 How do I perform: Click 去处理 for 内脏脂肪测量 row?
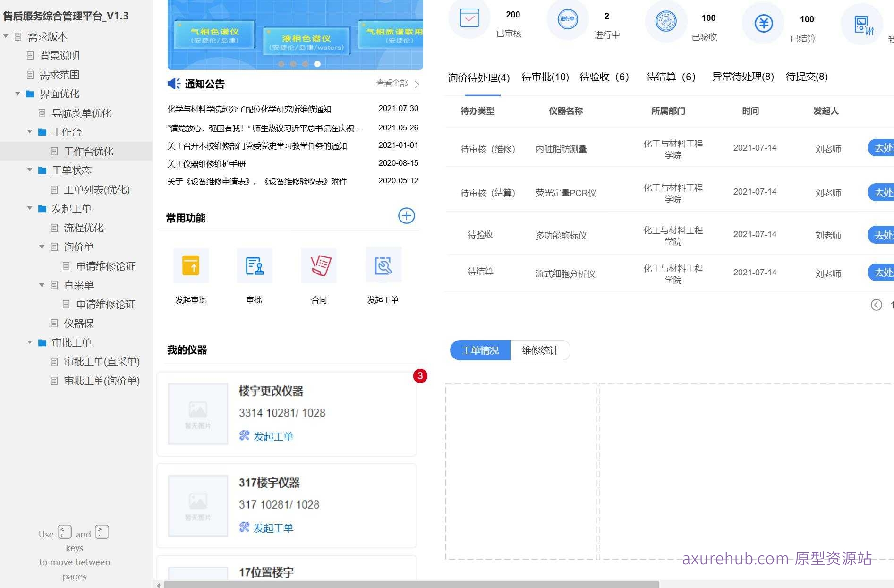point(884,148)
